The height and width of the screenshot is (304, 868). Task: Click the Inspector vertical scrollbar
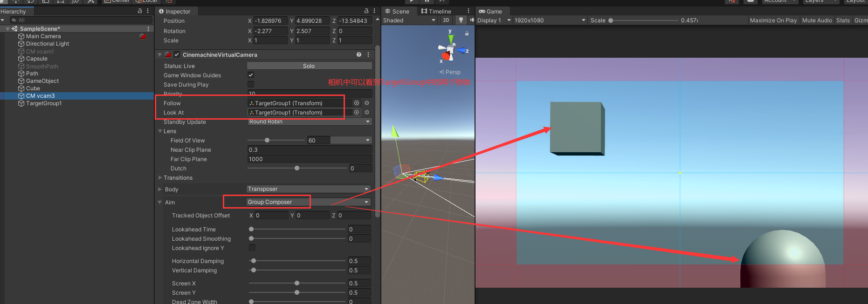(x=378, y=130)
